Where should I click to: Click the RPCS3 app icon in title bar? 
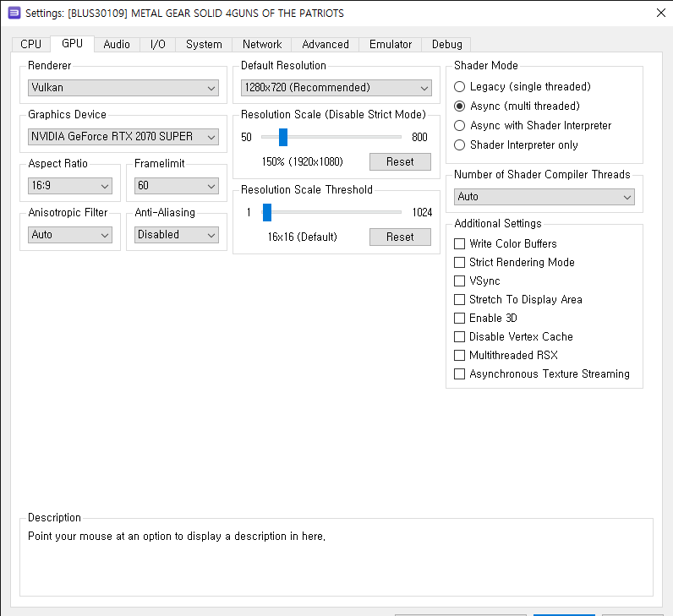14,13
